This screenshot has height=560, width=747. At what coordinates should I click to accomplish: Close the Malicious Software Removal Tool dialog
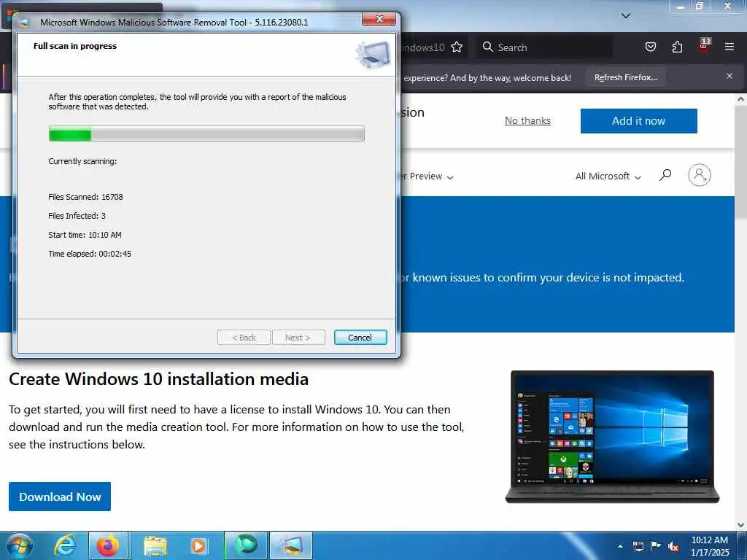pos(379,19)
